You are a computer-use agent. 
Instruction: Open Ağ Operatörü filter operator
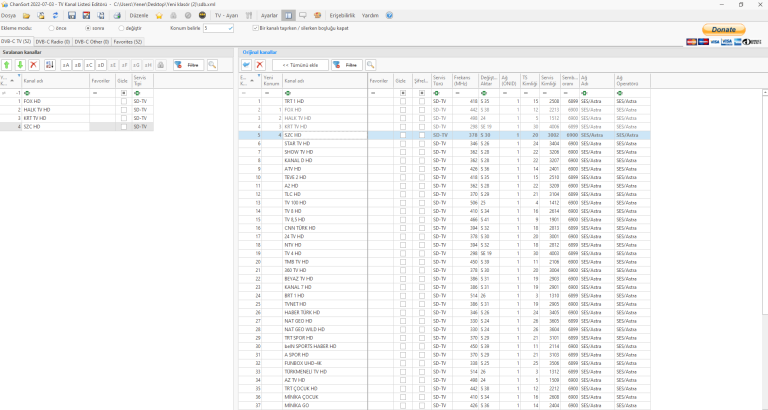coord(620,93)
